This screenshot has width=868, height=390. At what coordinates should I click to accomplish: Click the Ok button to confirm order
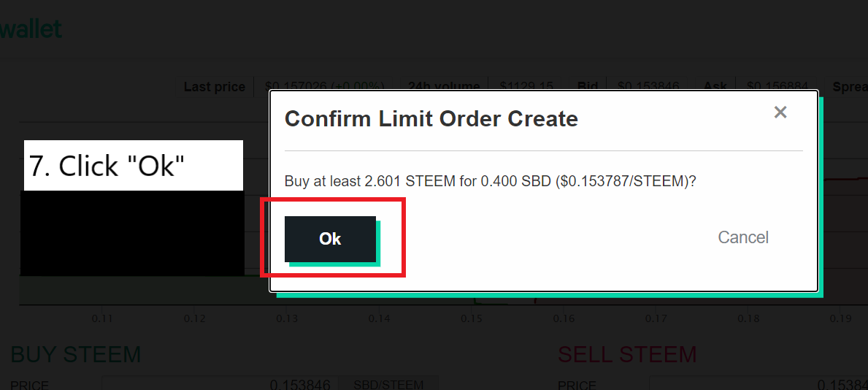pyautogui.click(x=330, y=239)
